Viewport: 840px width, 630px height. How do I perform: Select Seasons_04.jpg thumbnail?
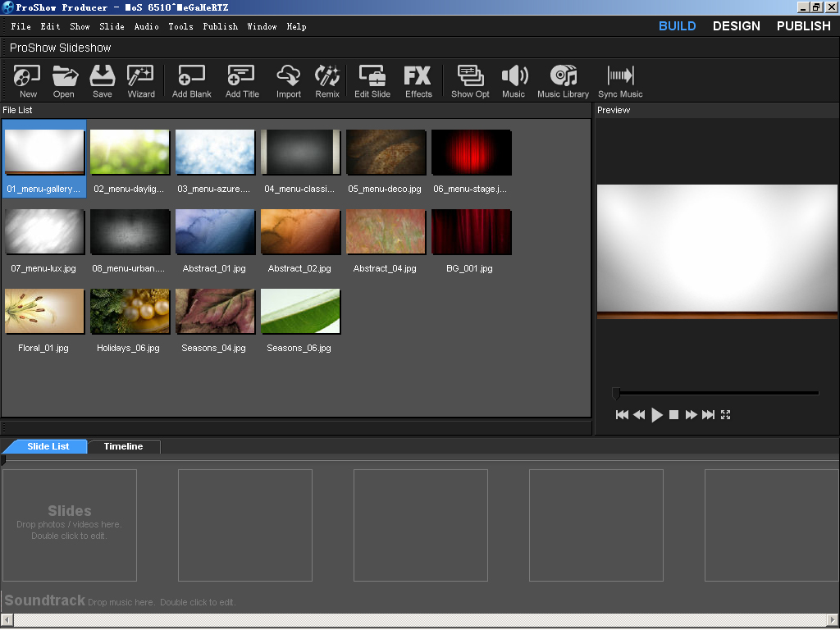tap(215, 312)
